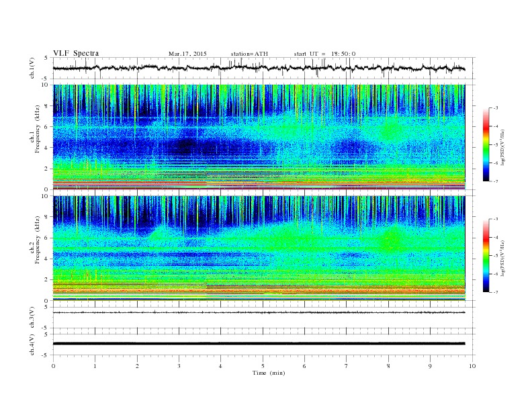Screen dimensions: 532x411
Task: Click the "-3" tick on ch.1 color bar
Action: [495, 108]
